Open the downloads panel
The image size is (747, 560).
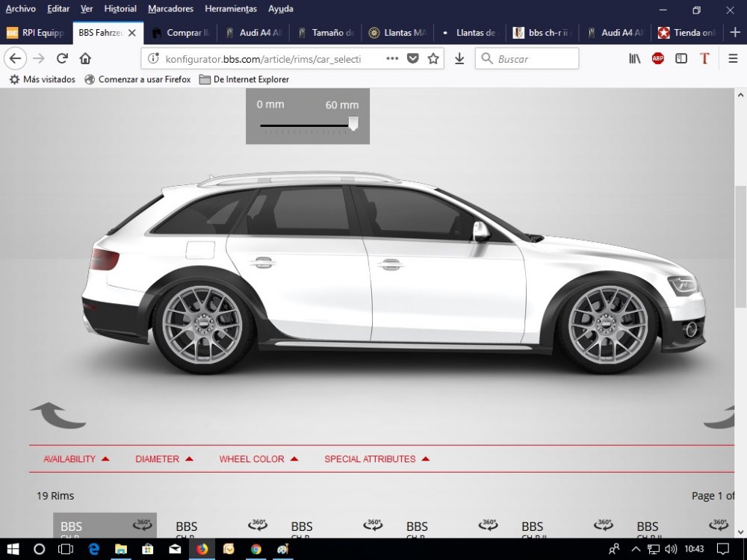459,58
